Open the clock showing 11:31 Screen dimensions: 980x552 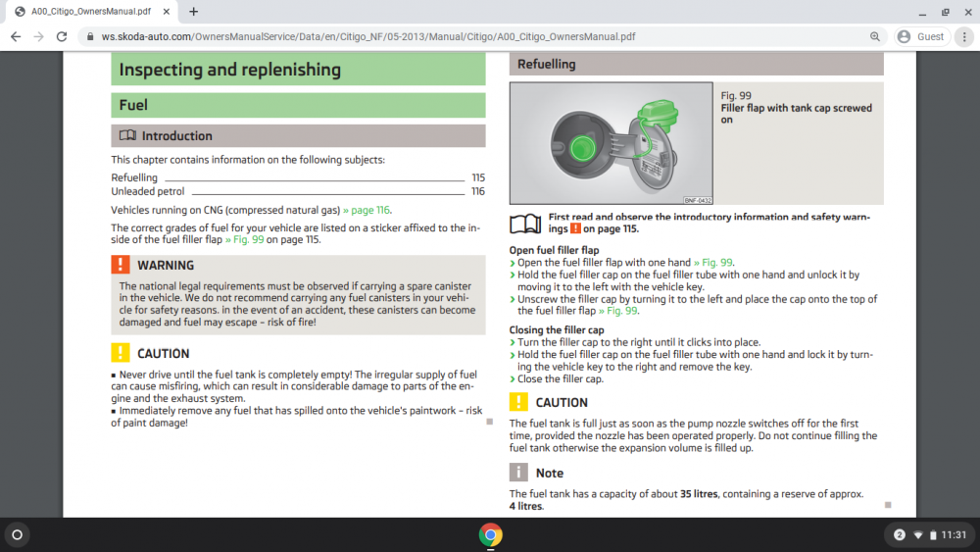954,535
